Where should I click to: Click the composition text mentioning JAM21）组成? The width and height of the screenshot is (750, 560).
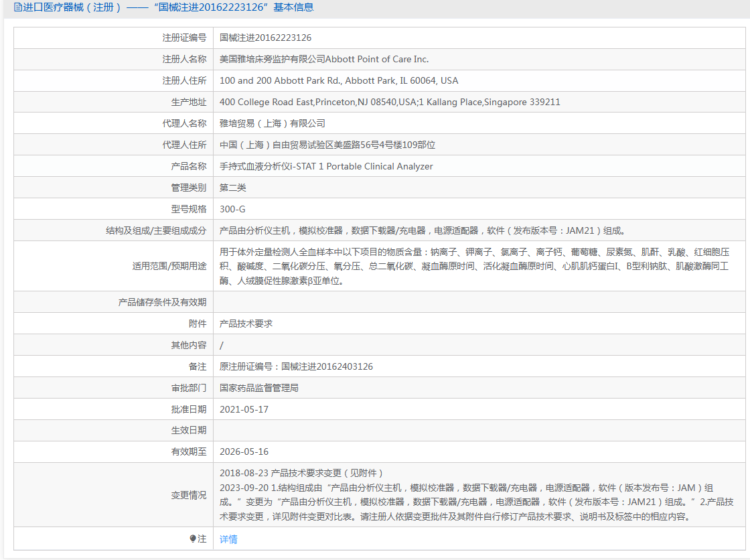pyautogui.click(x=423, y=230)
